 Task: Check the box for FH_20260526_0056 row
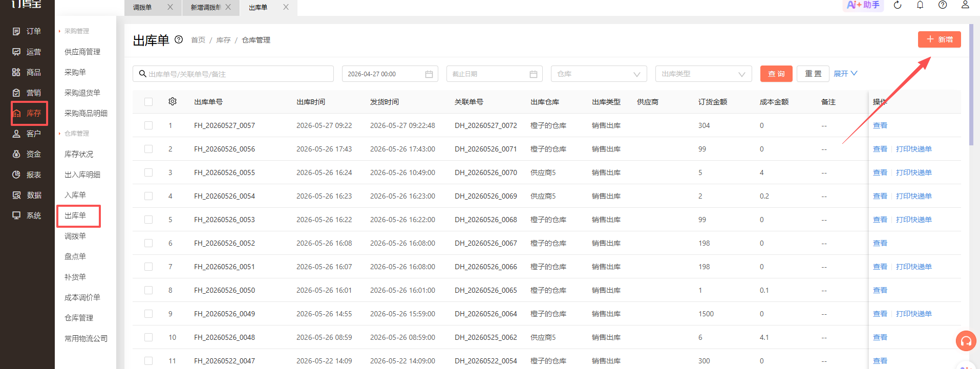coord(148,149)
